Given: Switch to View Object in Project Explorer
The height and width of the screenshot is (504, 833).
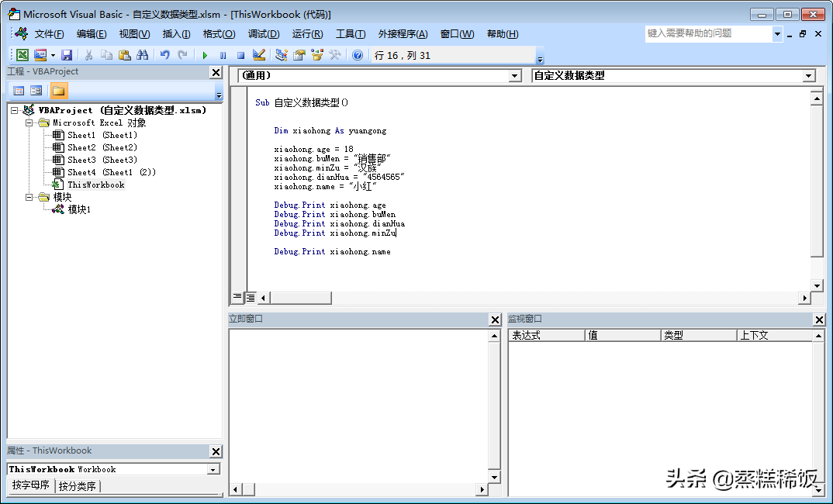Looking at the screenshot, I should (36, 90).
